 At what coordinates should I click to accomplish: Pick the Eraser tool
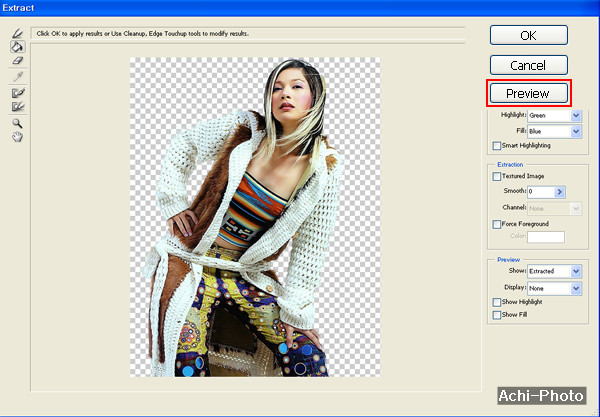[x=17, y=60]
